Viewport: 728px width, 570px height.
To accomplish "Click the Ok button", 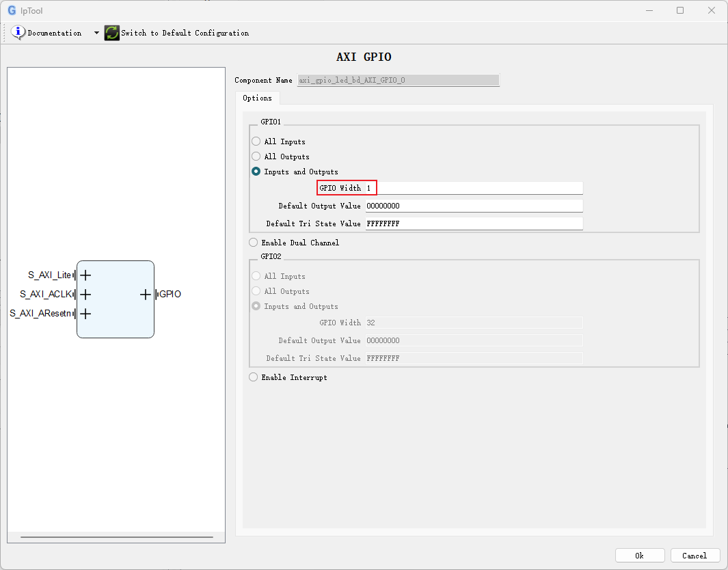I will tap(640, 556).
